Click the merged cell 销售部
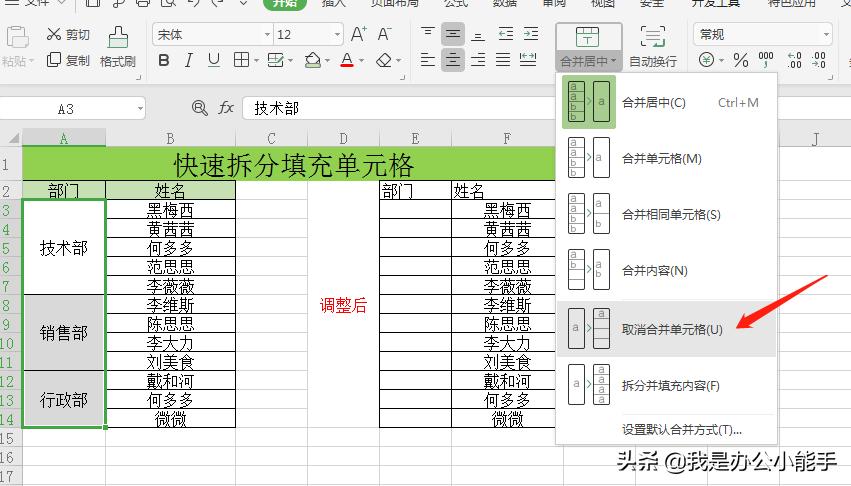This screenshot has height=486, width=851. click(x=63, y=333)
